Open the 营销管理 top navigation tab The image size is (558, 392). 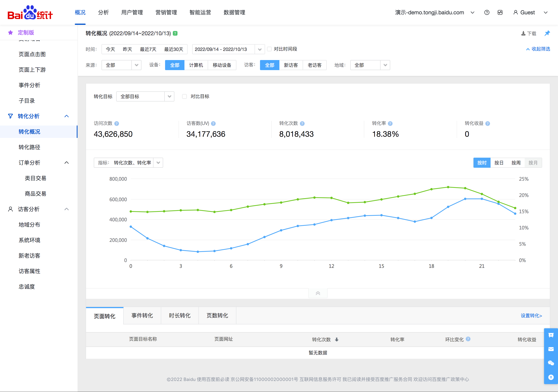point(166,12)
